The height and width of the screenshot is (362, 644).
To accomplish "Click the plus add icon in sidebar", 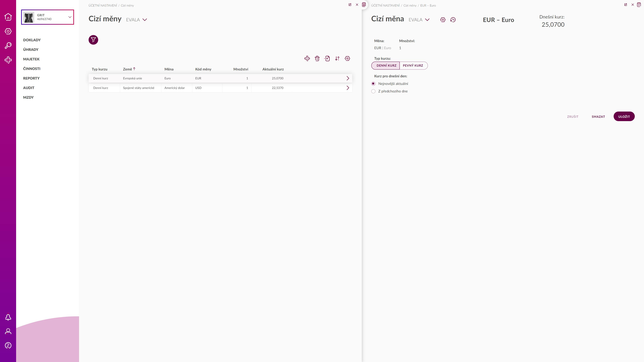I will (x=8, y=60).
